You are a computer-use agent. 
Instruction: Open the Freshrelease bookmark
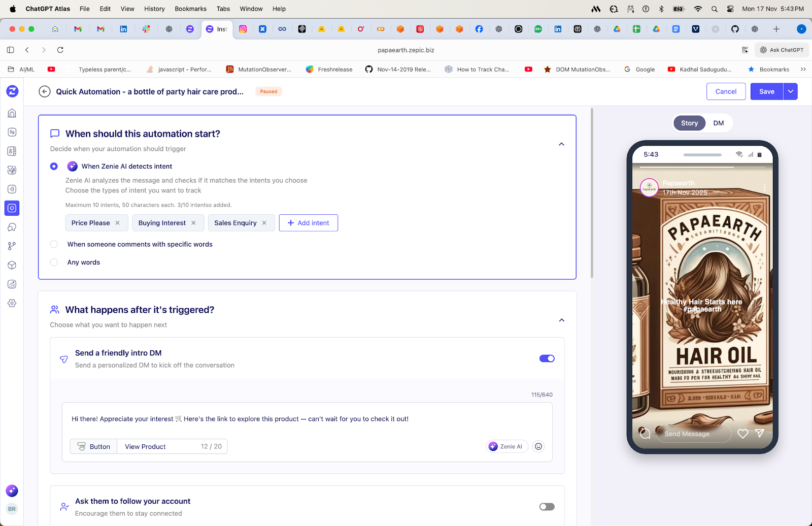(329, 70)
